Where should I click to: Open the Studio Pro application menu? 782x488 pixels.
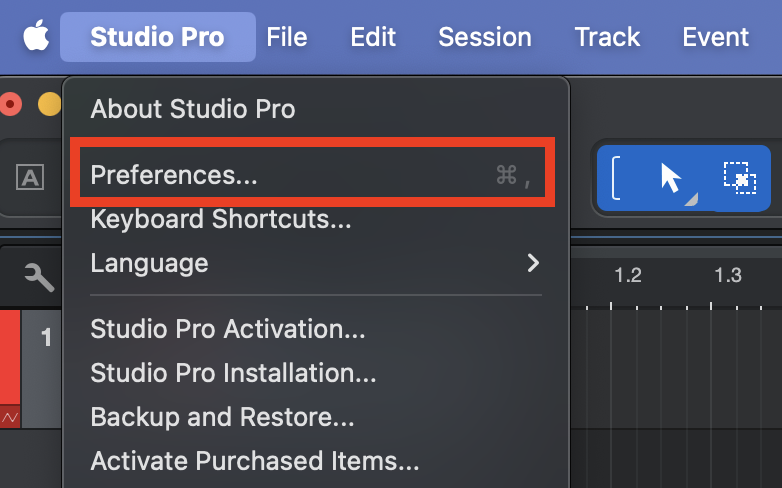[157, 37]
